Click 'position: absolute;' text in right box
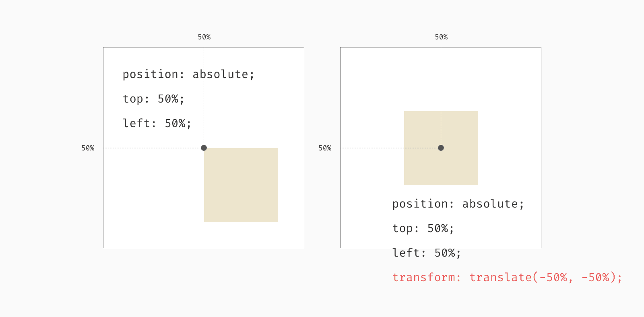The image size is (644, 317). tap(458, 204)
